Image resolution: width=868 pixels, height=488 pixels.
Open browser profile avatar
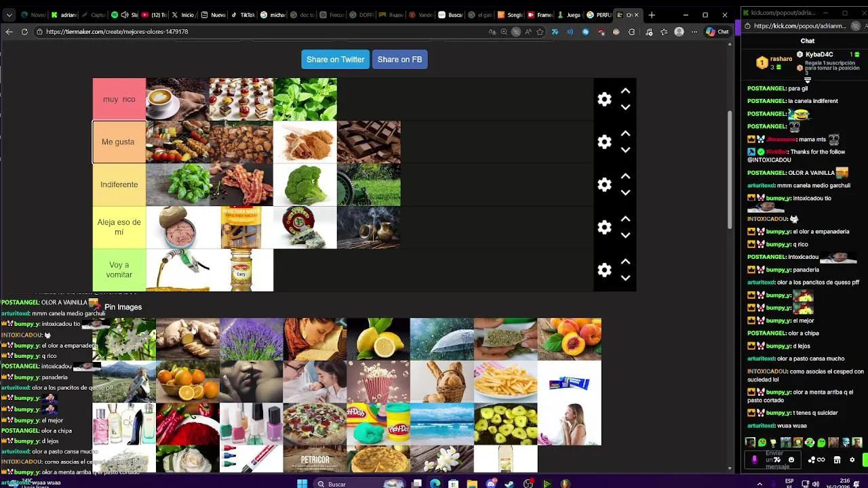pos(679,32)
